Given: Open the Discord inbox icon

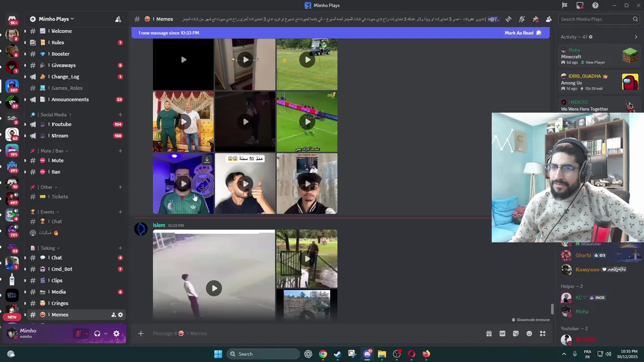Looking at the screenshot, I should (580, 6).
